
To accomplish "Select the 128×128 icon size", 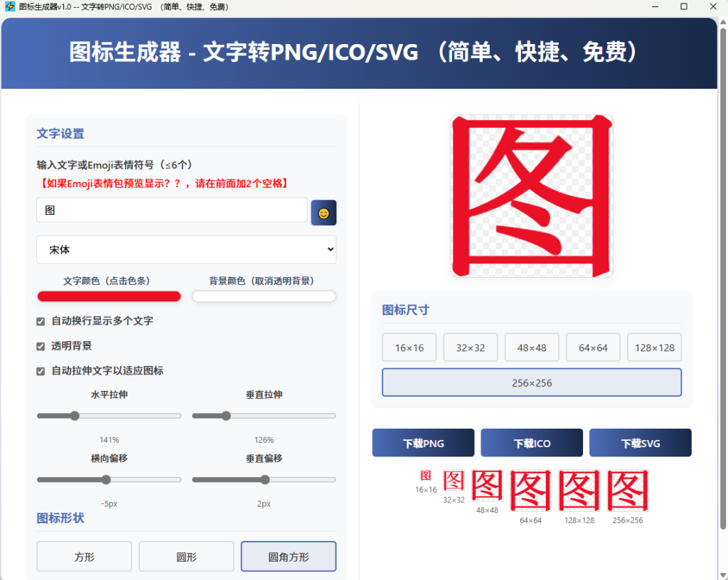I will [x=653, y=347].
